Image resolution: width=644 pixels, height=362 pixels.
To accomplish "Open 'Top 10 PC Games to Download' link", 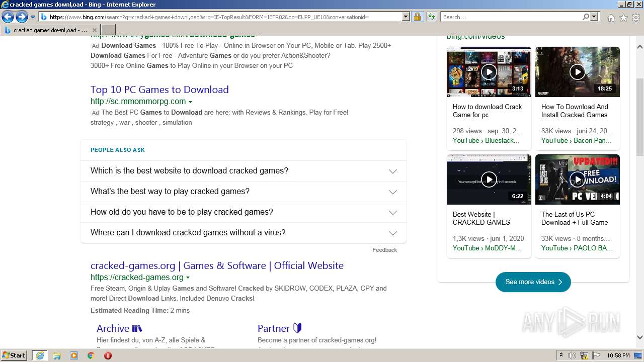I will [159, 89].
